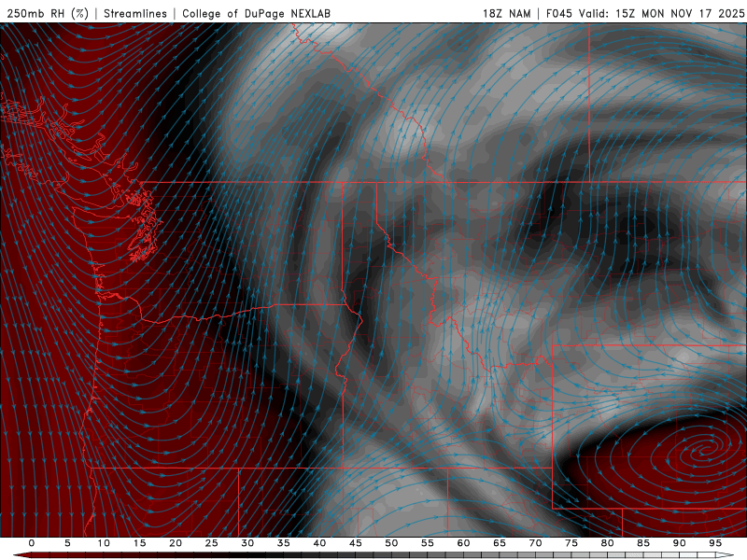Click "College of DuPage NEXLAB" text
747x560 pixels.
click(256, 13)
